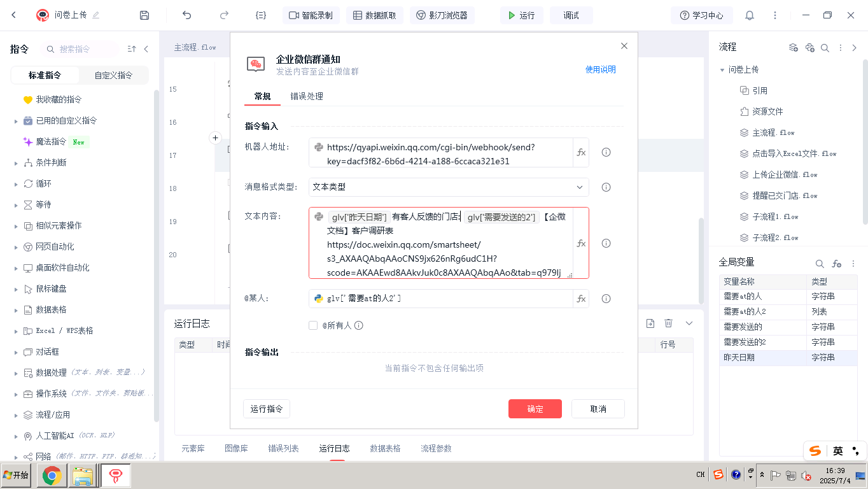
Task: Click the edit pencil beside 问卷上传
Action: click(96, 15)
